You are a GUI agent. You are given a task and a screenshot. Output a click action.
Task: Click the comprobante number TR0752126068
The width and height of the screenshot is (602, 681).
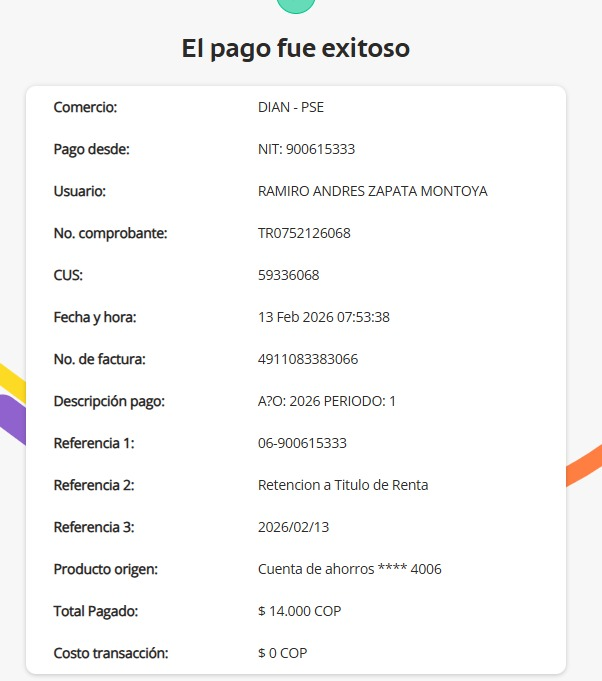304,233
